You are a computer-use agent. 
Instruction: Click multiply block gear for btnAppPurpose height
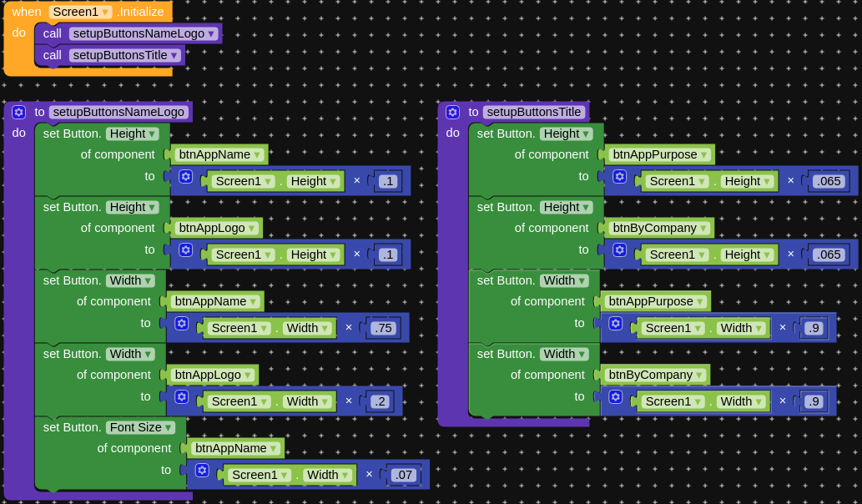(619, 177)
